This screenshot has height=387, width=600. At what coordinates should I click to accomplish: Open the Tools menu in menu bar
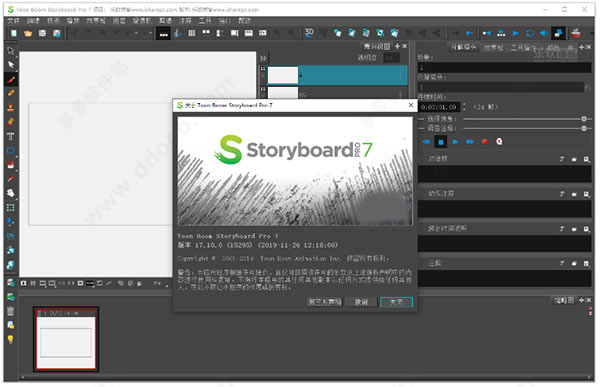pyautogui.click(x=205, y=21)
